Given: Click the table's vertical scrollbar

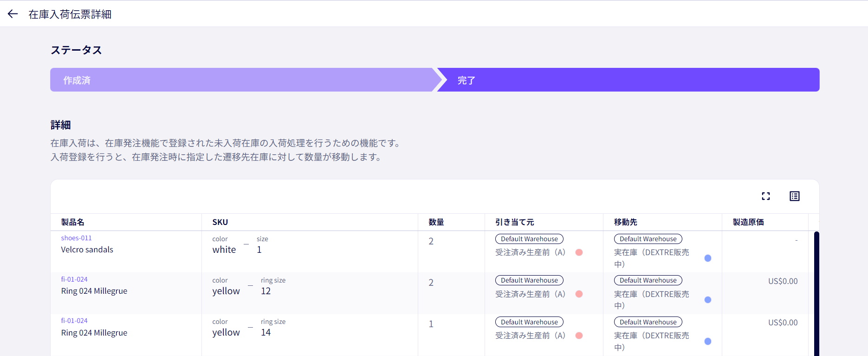Looking at the screenshot, I should pyautogui.click(x=816, y=294).
